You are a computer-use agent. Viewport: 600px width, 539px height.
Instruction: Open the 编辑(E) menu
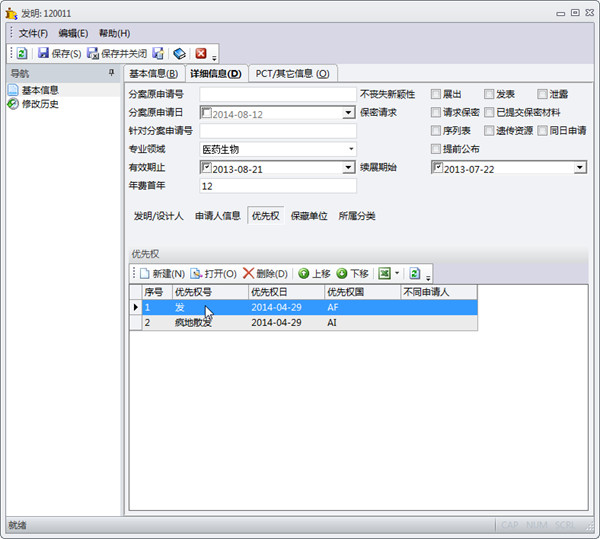coord(73,33)
